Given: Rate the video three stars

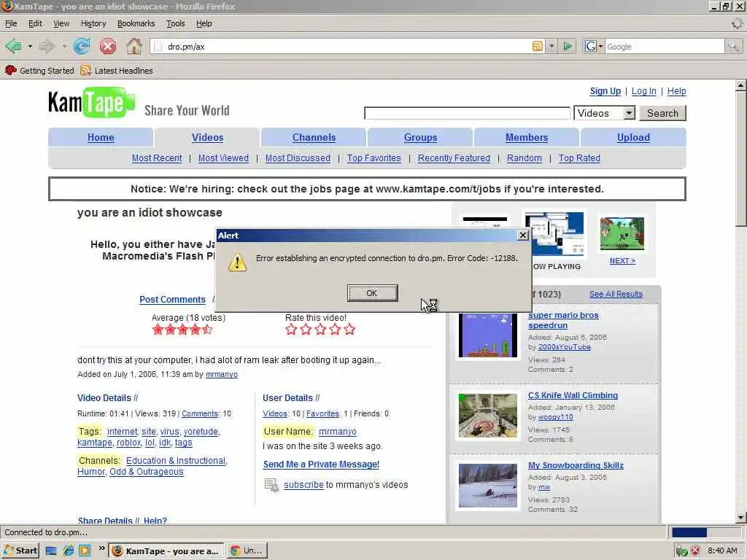Looking at the screenshot, I should [320, 329].
